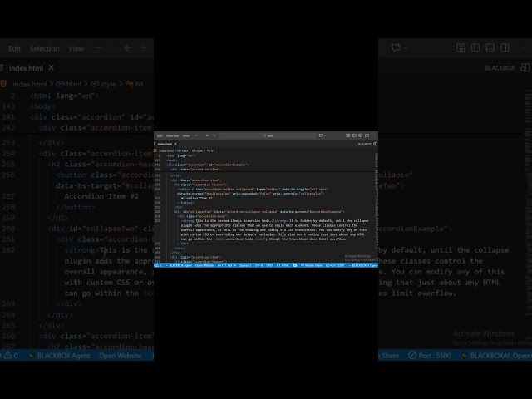The image size is (532, 399).
Task: Click Mobile Share in center status bar
Action: (312, 265)
